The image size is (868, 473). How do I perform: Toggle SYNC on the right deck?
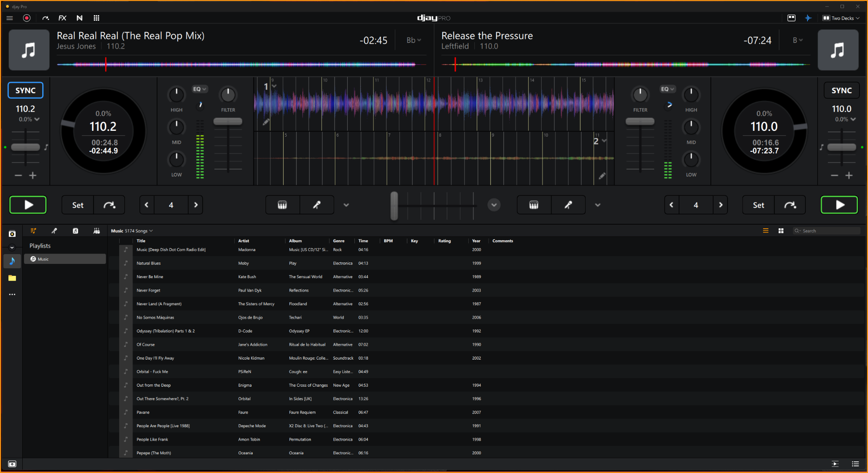(841, 90)
